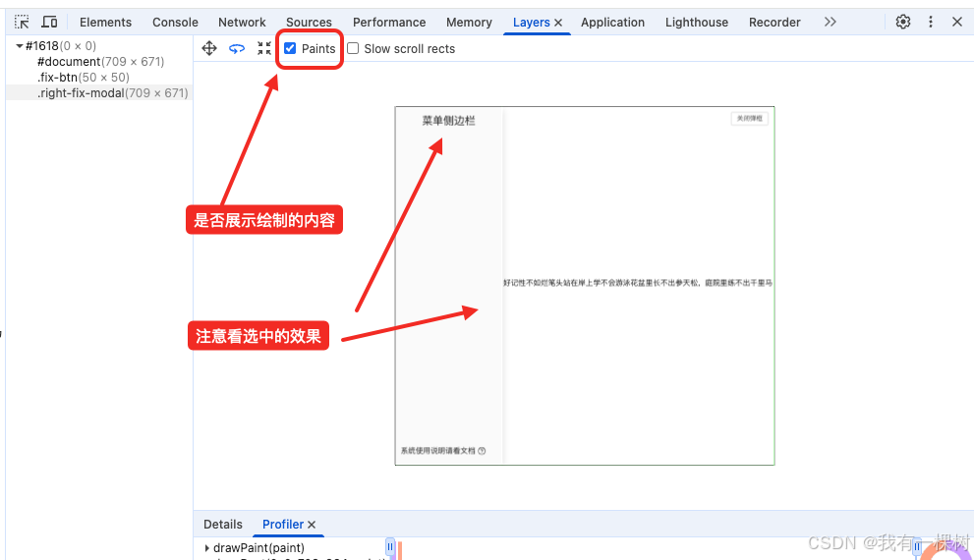Click the 菜单侧边栏 heading in preview

pos(448,121)
